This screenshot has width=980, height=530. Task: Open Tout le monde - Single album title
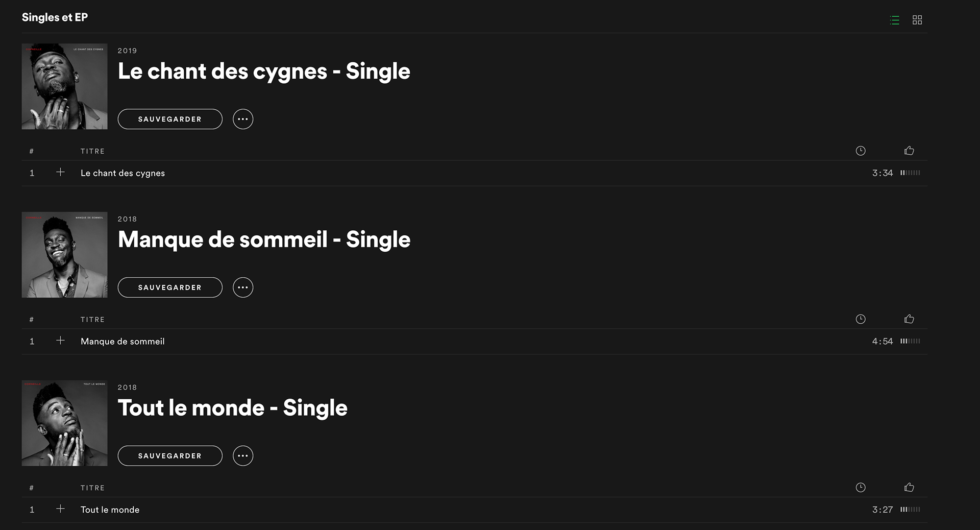click(x=232, y=408)
